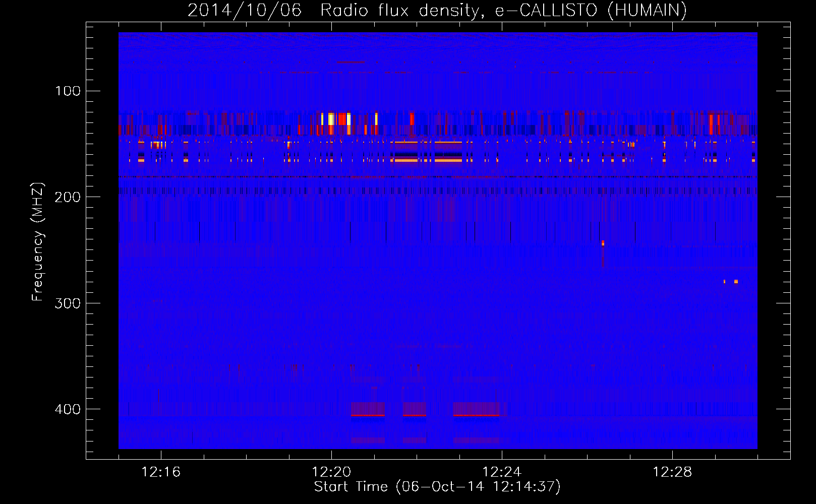Click the 12:16 time tick label

[x=161, y=472]
